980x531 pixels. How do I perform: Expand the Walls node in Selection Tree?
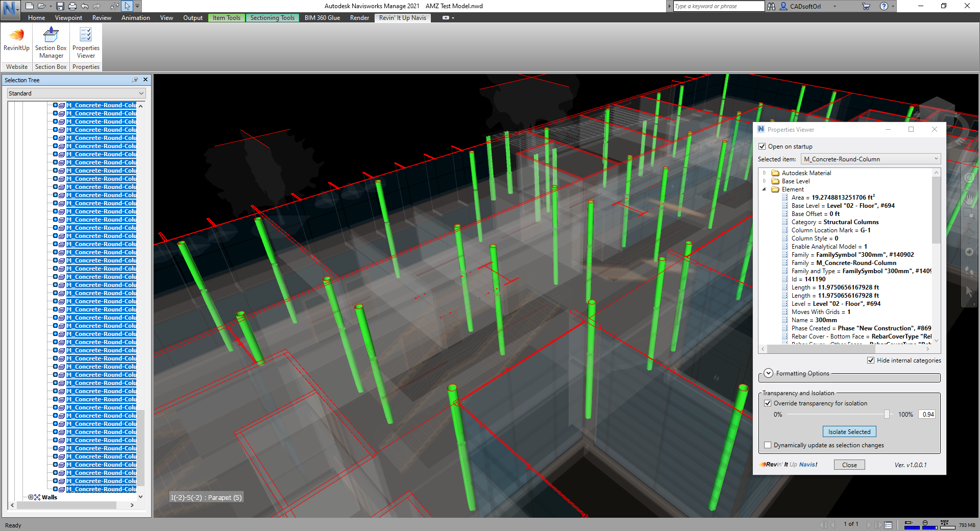pyautogui.click(x=31, y=497)
